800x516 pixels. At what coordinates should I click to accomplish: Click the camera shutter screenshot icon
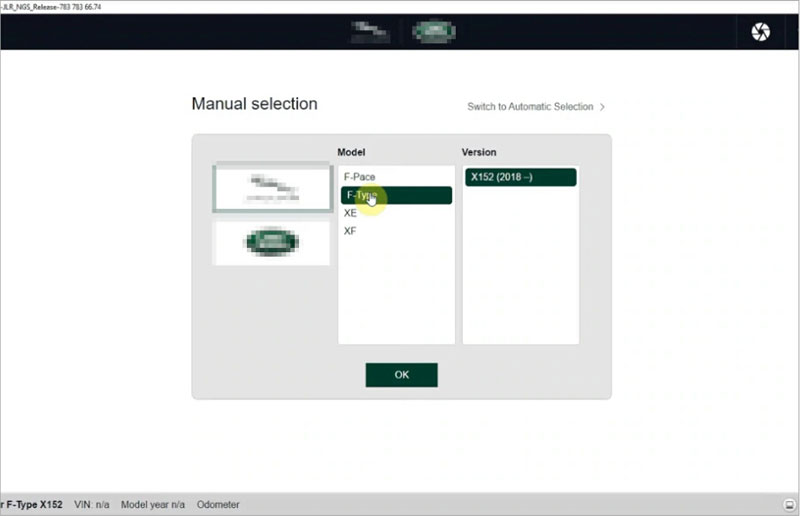pyautogui.click(x=760, y=32)
